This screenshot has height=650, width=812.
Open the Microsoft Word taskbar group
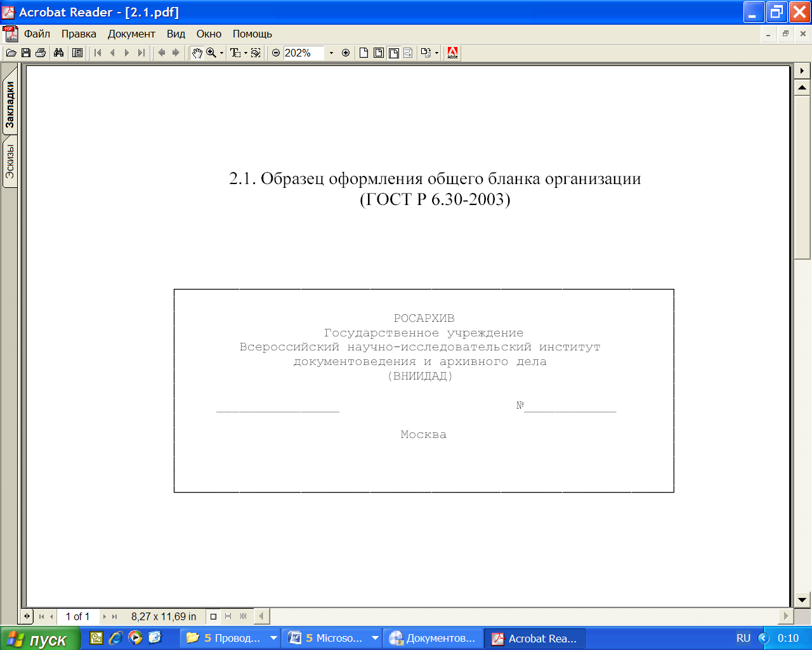tap(332, 638)
